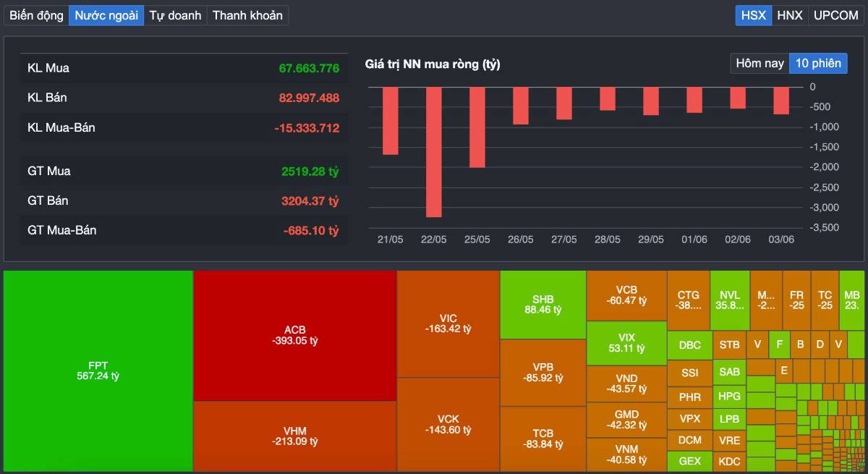Select the VRE treemap tile
This screenshot has height=474, width=868.
coord(730,440)
